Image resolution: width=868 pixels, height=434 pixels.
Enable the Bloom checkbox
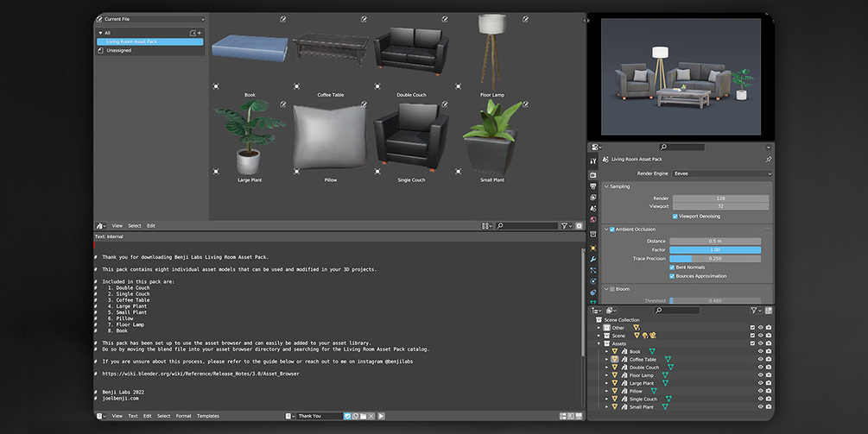(612, 289)
